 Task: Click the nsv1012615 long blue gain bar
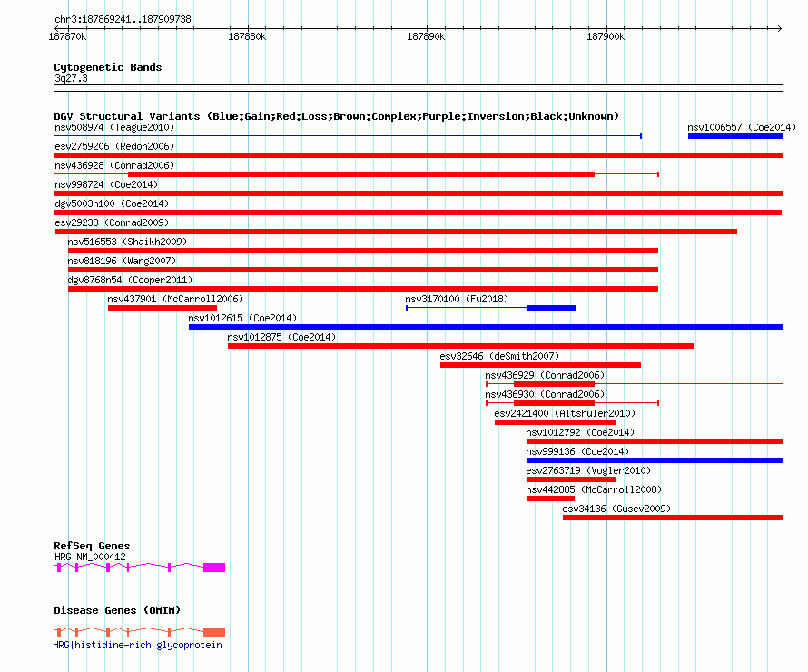pos(486,327)
